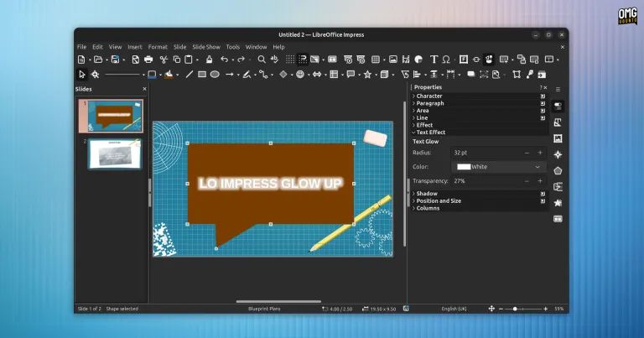Image resolution: width=644 pixels, height=338 pixels.
Task: Pick the Line drawing tool
Action: [x=189, y=75]
